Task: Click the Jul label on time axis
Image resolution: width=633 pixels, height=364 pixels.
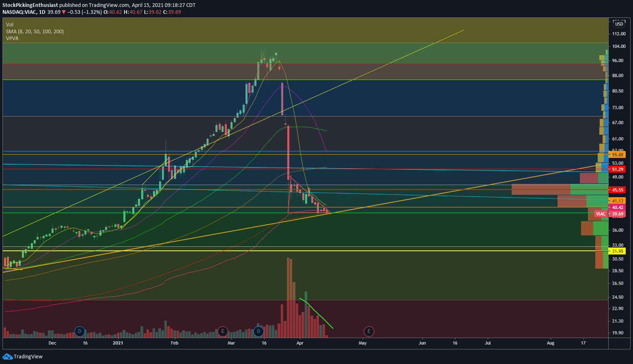Action: click(x=488, y=343)
